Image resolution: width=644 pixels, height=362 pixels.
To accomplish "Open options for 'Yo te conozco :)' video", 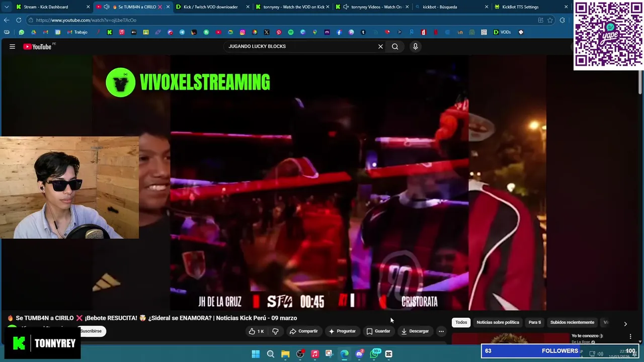I will pos(630,336).
